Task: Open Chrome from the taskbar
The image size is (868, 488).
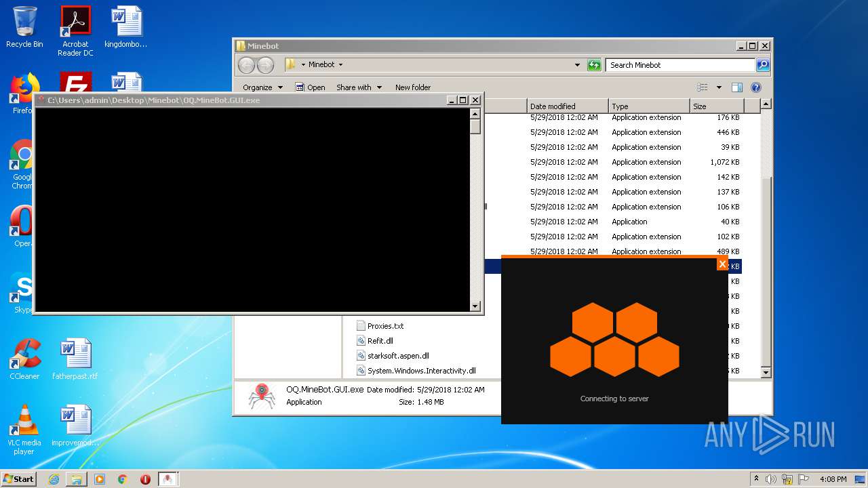Action: pyautogui.click(x=123, y=479)
